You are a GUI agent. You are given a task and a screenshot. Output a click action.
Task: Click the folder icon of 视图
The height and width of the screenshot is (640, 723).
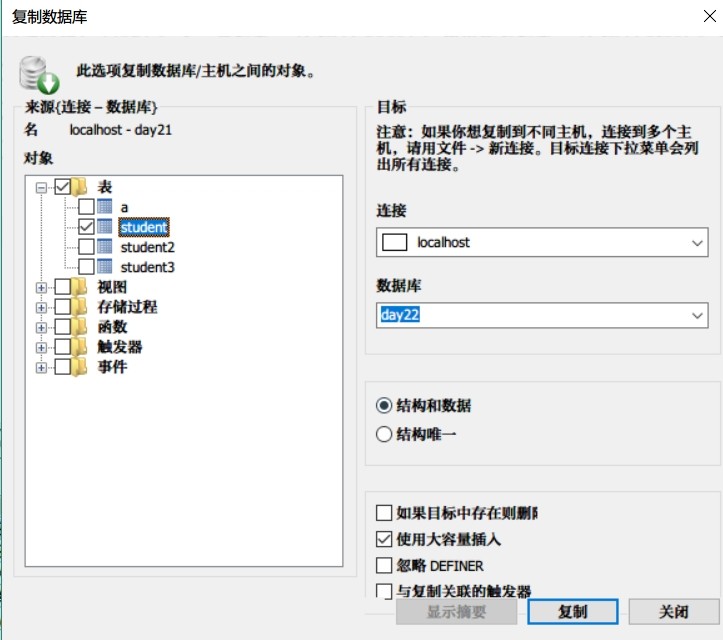(79, 287)
